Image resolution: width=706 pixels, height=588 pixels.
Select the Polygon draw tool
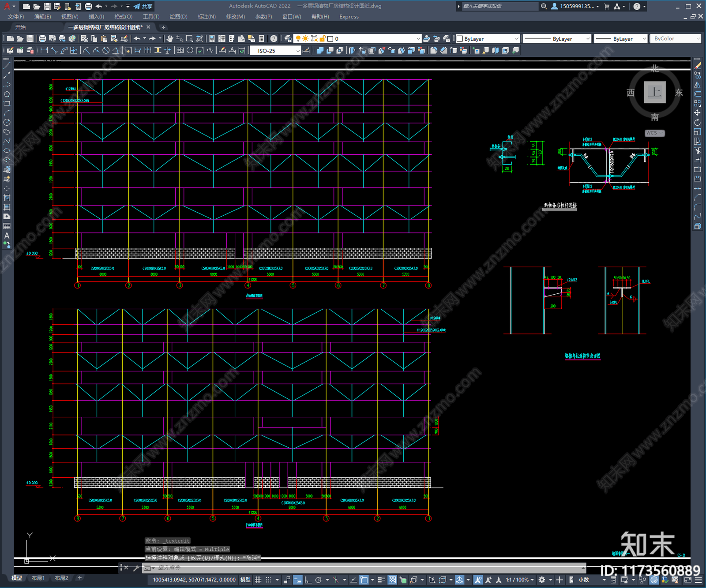click(x=7, y=94)
